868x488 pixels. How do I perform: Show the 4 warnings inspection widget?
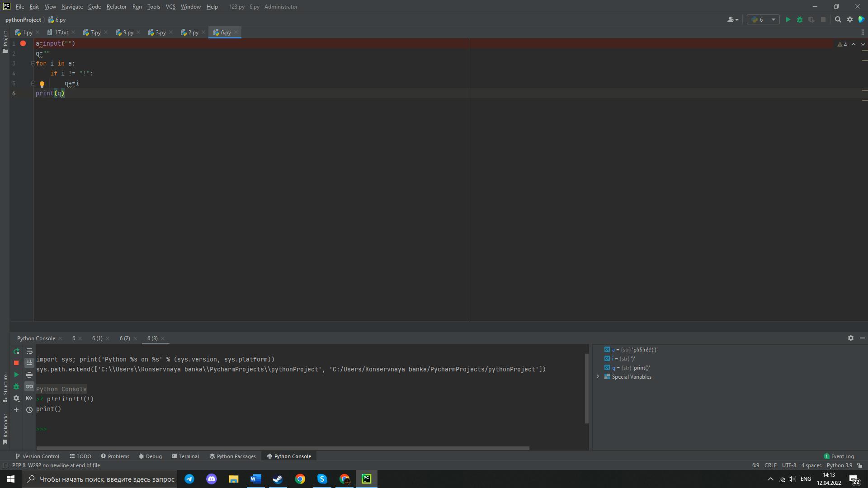pyautogui.click(x=842, y=44)
